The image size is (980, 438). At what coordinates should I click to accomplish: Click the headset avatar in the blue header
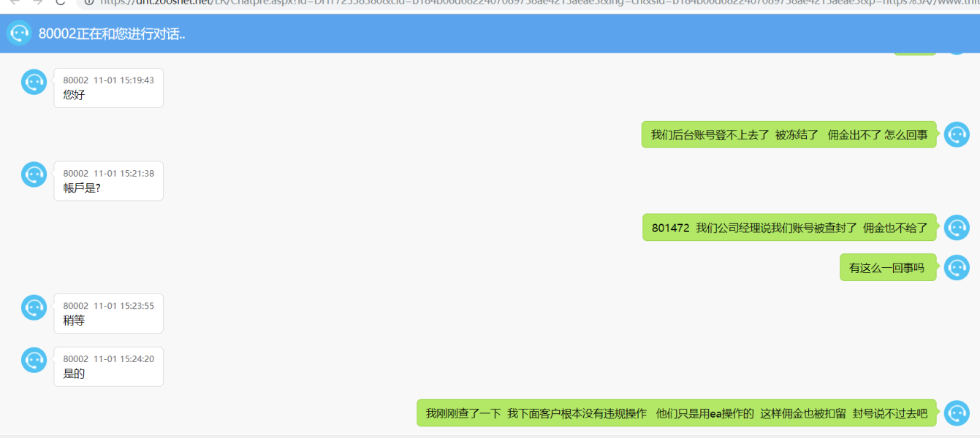[x=19, y=34]
